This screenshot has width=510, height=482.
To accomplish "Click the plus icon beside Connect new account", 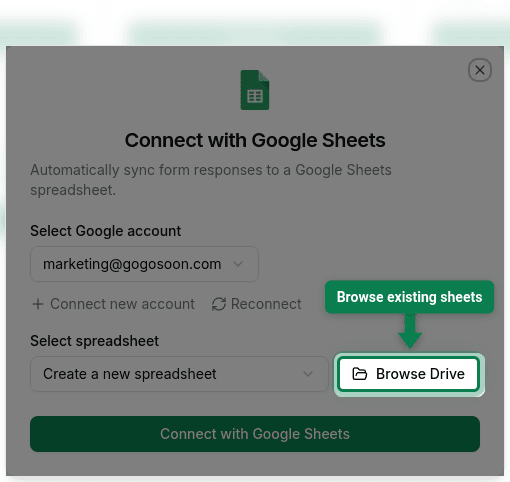I will click(x=38, y=304).
